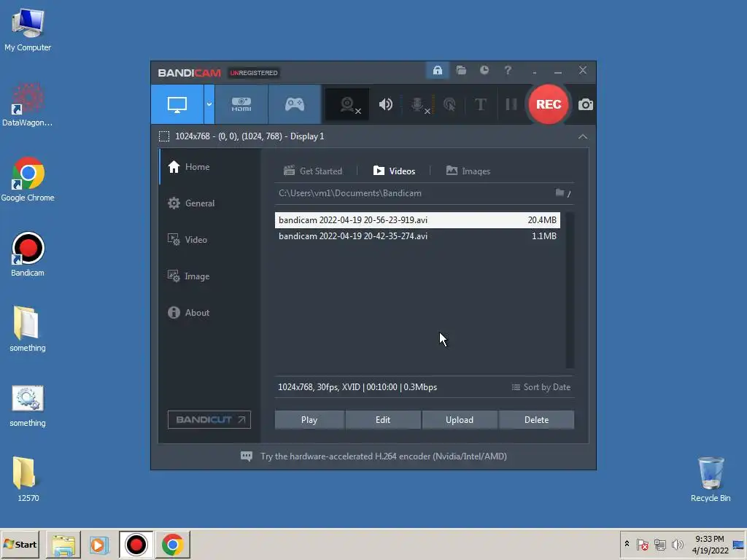Viewport: 747px width, 560px height.
Task: Toggle text overlay T icon
Action: click(x=480, y=104)
